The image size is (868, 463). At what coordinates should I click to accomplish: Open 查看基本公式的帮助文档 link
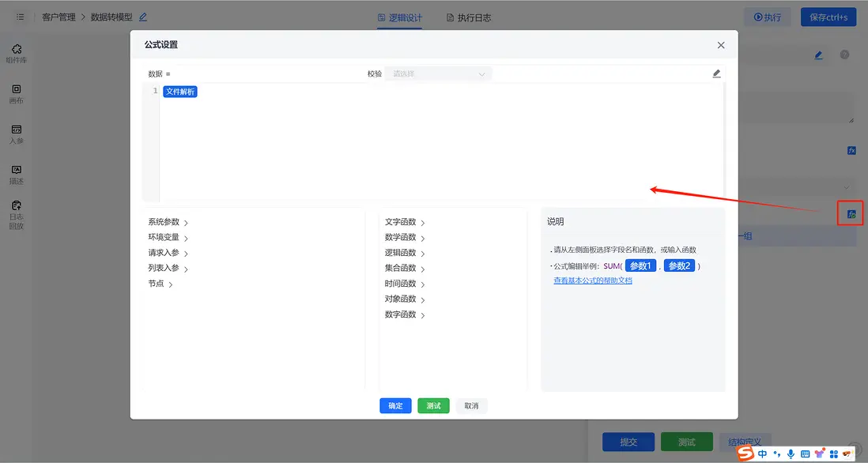tap(593, 280)
